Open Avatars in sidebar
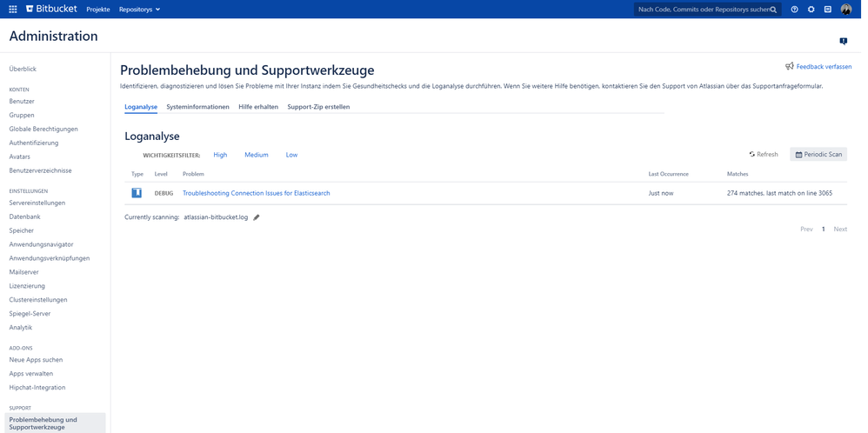 [20, 157]
